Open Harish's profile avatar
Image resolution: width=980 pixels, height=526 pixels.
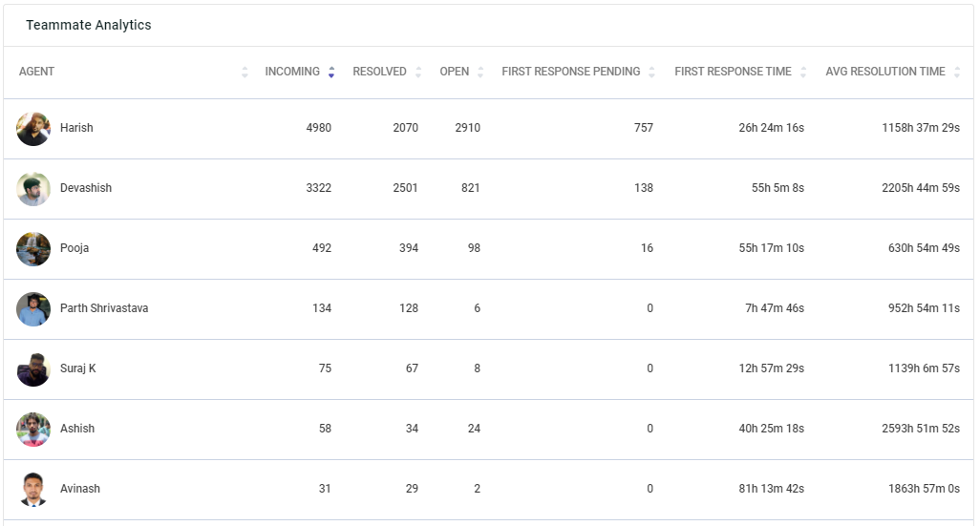pyautogui.click(x=33, y=129)
